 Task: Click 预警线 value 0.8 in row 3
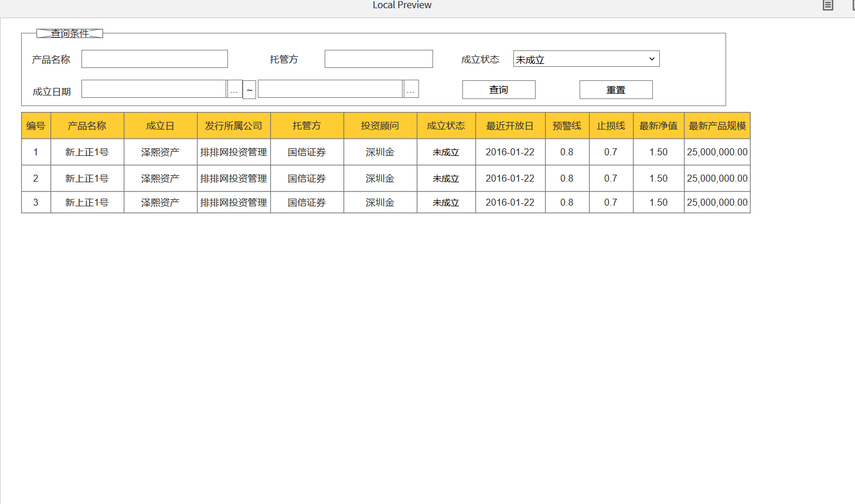click(x=567, y=202)
